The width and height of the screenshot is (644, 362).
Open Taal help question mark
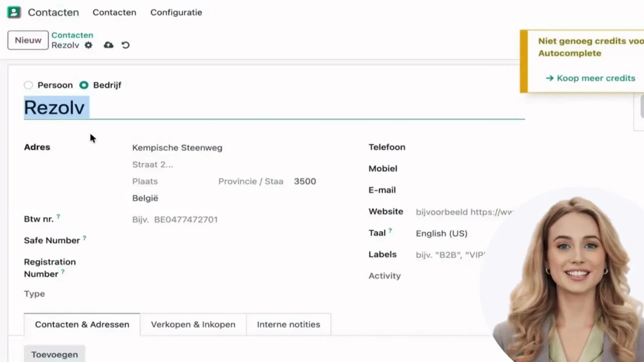coord(390,231)
